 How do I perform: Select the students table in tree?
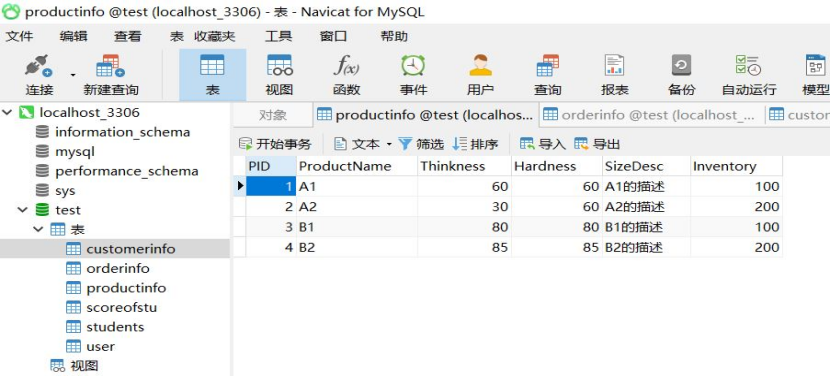(x=115, y=327)
